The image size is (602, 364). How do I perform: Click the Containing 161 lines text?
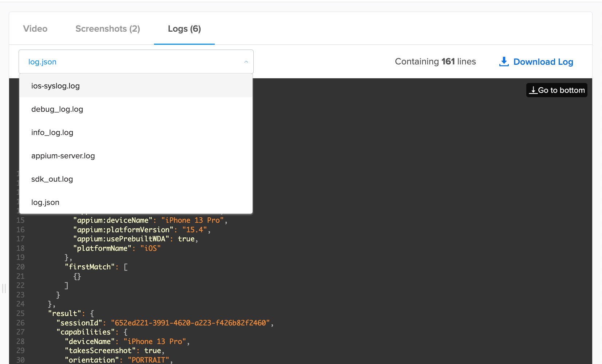[435, 62]
